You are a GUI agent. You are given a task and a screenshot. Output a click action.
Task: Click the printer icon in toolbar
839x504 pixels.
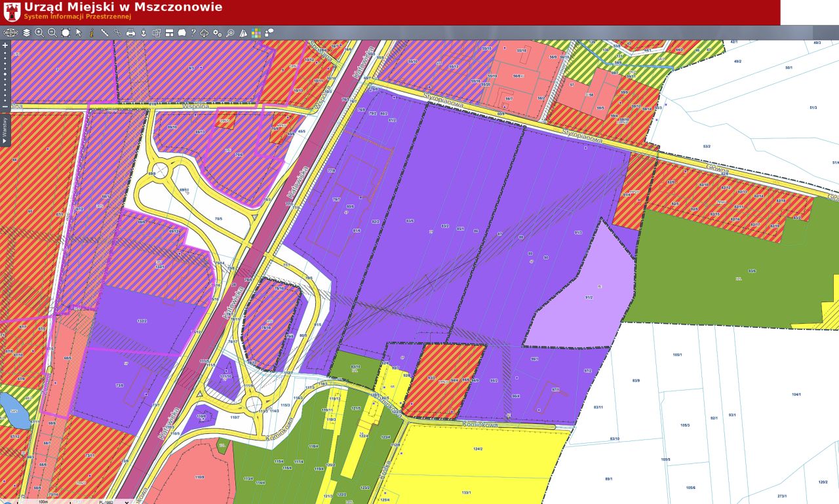click(130, 32)
